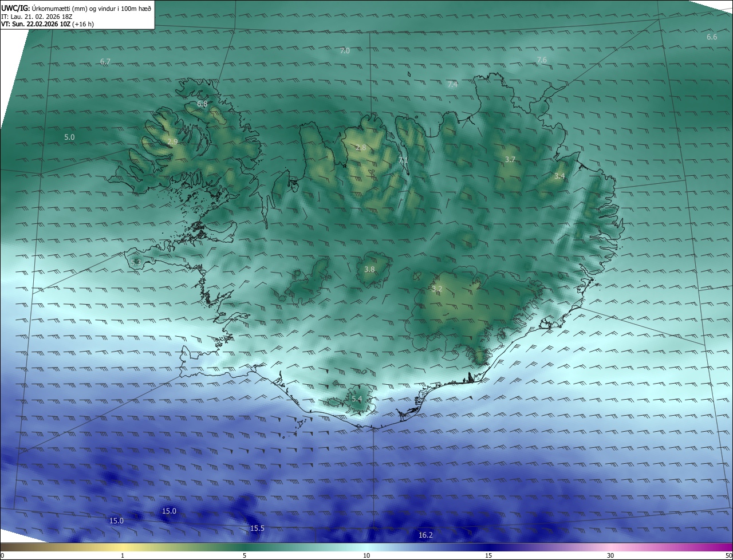The image size is (733, 560).
Task: Click the 16.2 value label
Action: (425, 535)
